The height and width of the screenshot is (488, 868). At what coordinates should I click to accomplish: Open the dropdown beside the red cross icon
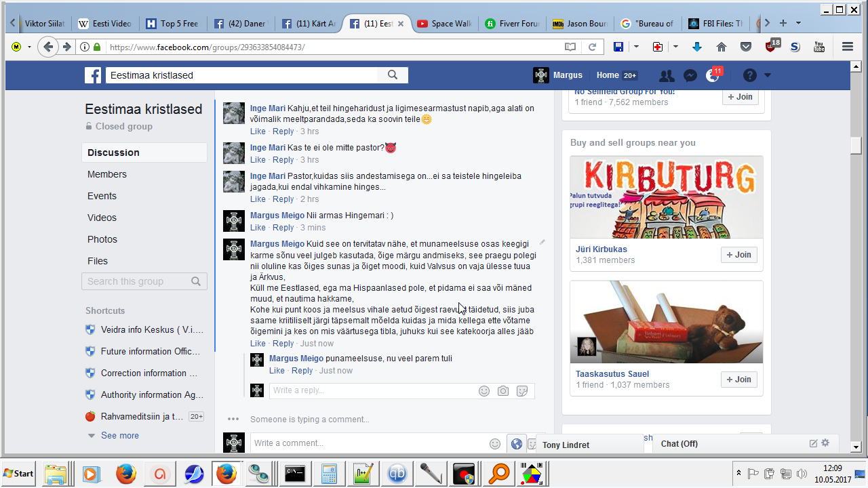675,47
